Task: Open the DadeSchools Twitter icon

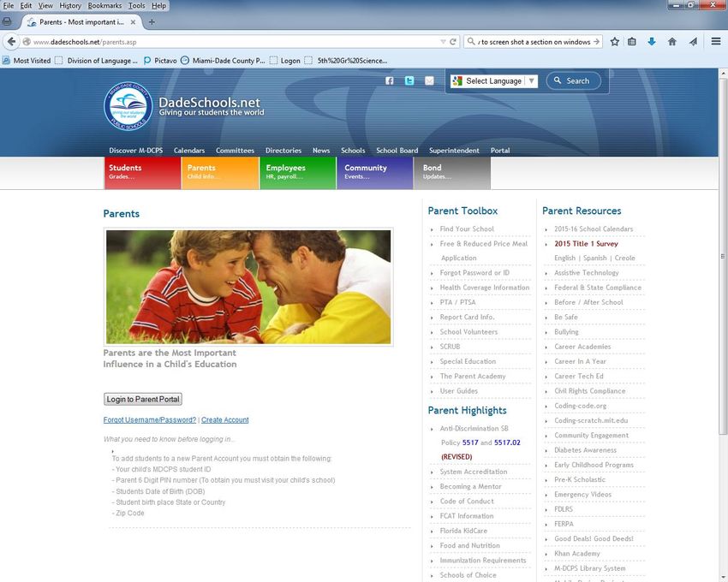Action: (x=409, y=80)
